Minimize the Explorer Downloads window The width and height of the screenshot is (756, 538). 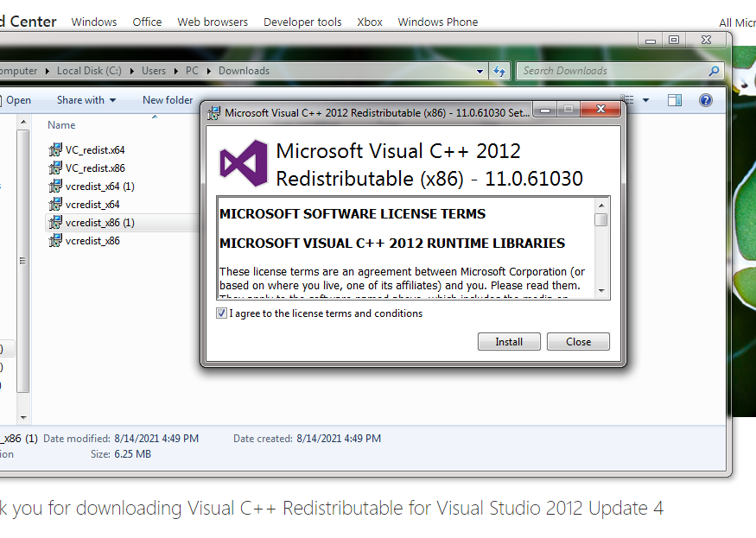[x=651, y=41]
